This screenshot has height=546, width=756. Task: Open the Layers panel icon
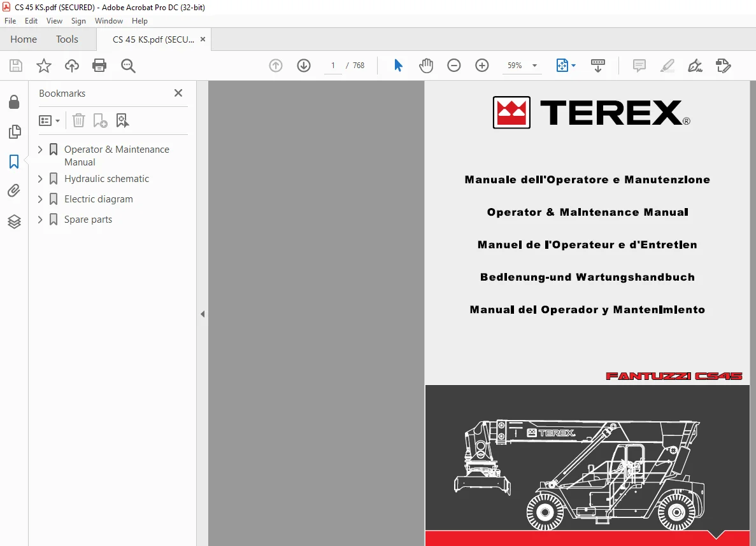tap(14, 221)
